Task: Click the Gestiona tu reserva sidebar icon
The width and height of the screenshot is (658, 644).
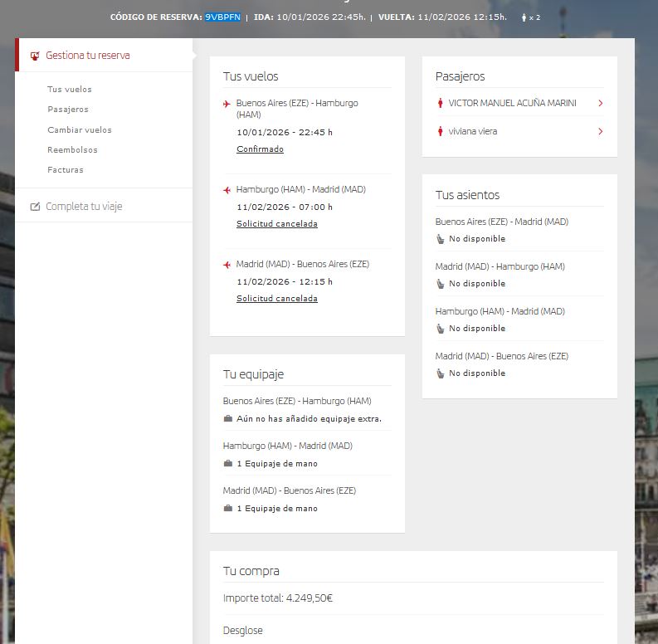Action: [x=35, y=56]
